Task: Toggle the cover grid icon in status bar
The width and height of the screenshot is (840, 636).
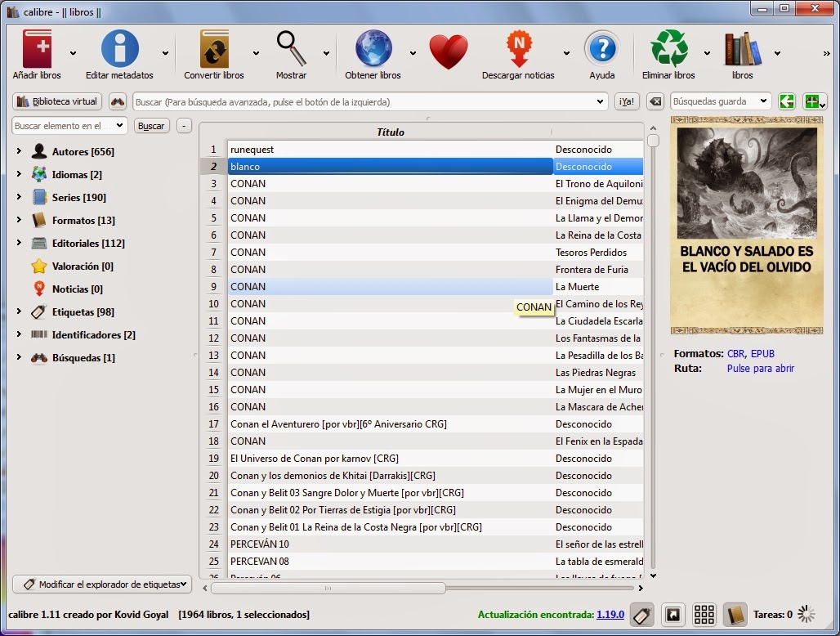Action: (704, 615)
